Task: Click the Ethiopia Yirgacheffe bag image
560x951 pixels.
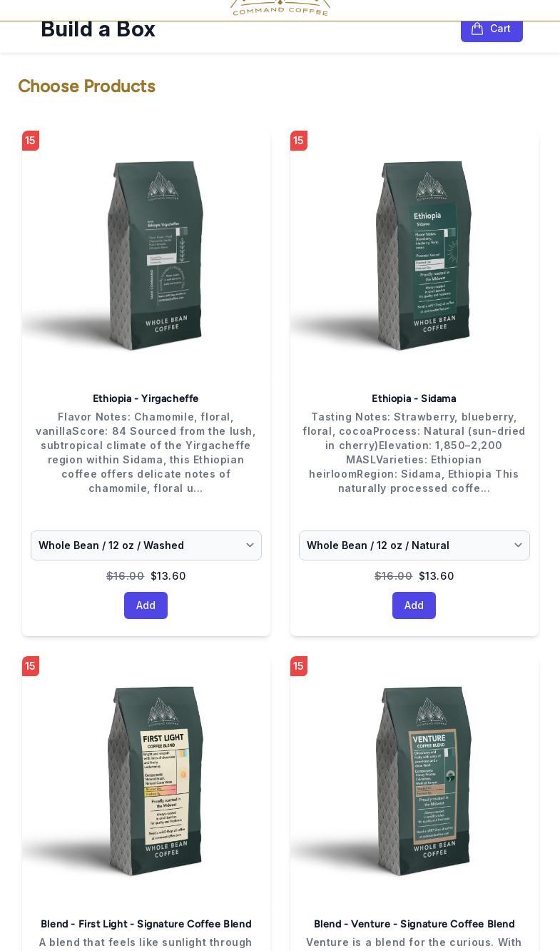Action: tap(146, 255)
